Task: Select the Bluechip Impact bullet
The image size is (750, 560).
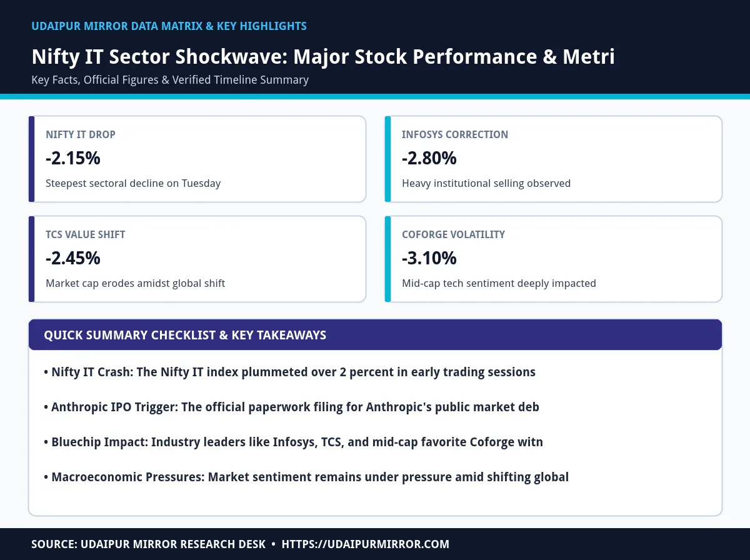Action: (x=293, y=442)
